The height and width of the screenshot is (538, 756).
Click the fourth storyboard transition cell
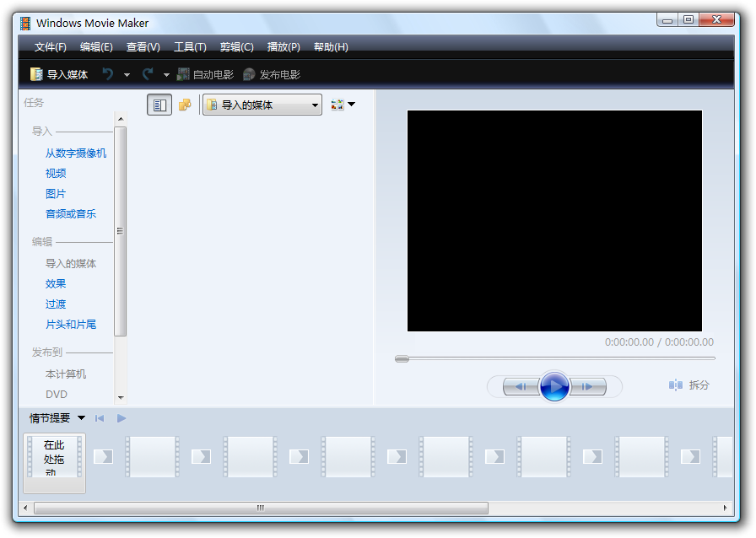coord(397,456)
